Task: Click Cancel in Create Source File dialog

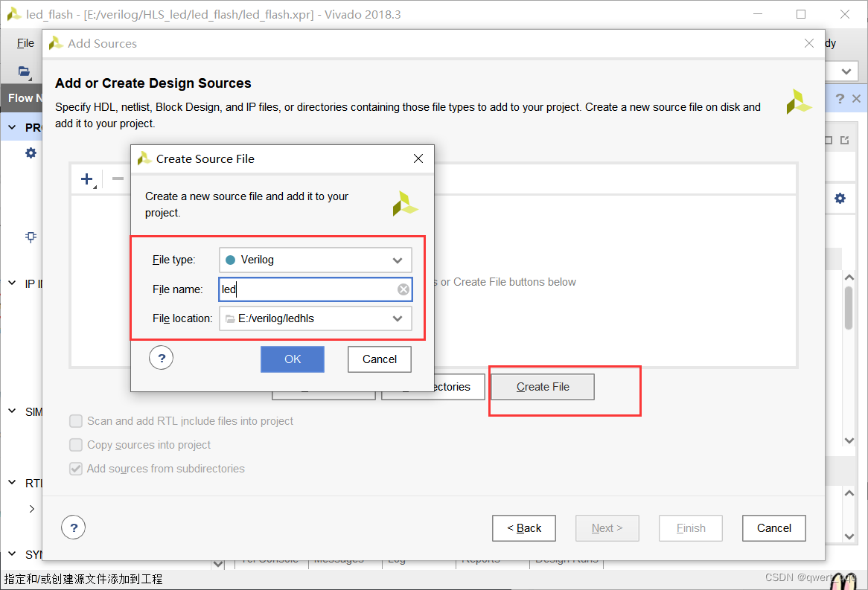Action: [380, 359]
